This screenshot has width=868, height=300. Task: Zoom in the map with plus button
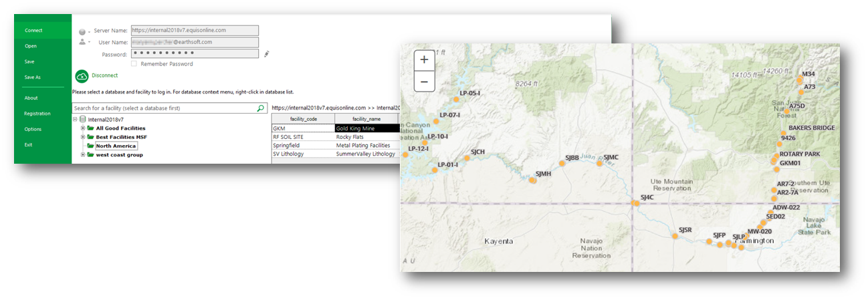click(424, 59)
